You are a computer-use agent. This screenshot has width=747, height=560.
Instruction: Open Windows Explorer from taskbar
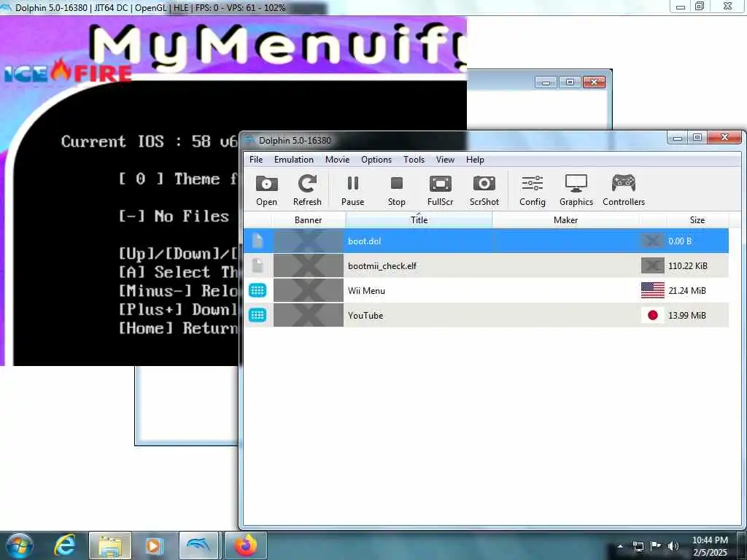[110, 545]
